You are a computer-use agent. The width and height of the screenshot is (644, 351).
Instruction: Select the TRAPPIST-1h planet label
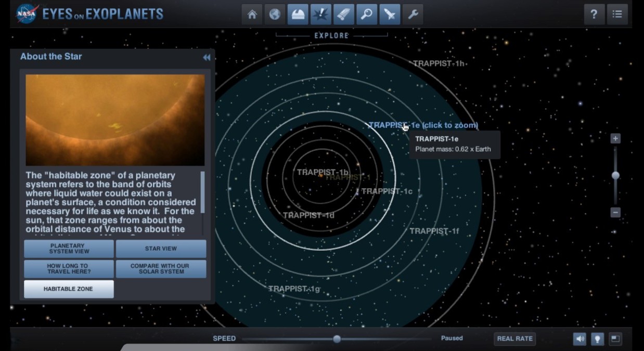(x=439, y=64)
